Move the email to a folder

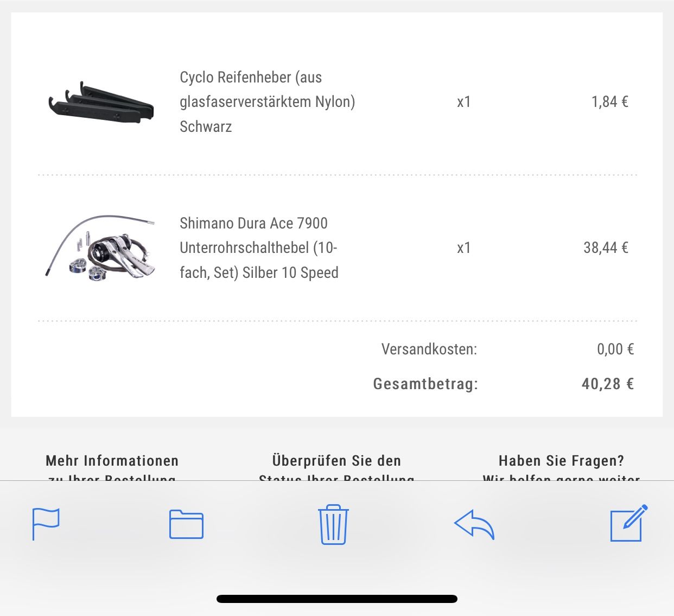coord(186,524)
